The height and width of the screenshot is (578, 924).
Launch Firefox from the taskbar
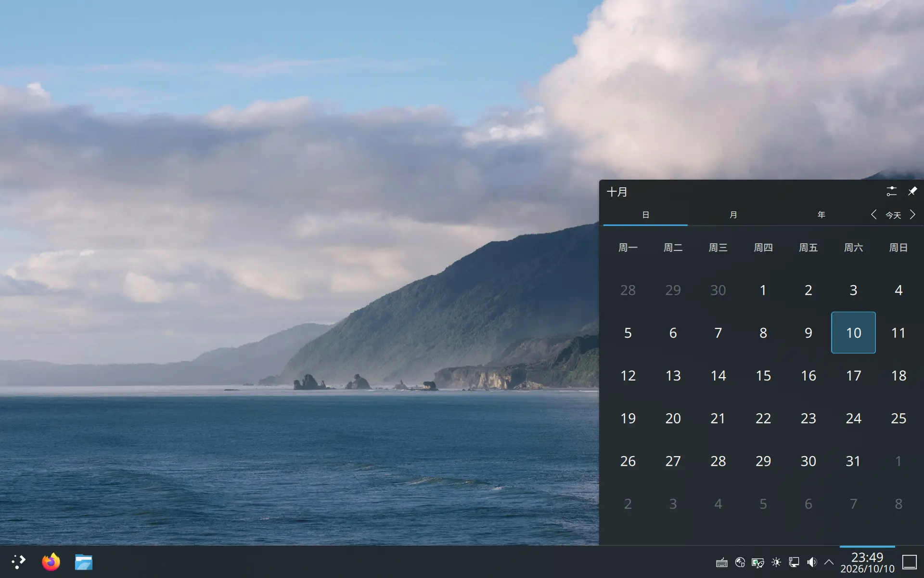pyautogui.click(x=51, y=562)
